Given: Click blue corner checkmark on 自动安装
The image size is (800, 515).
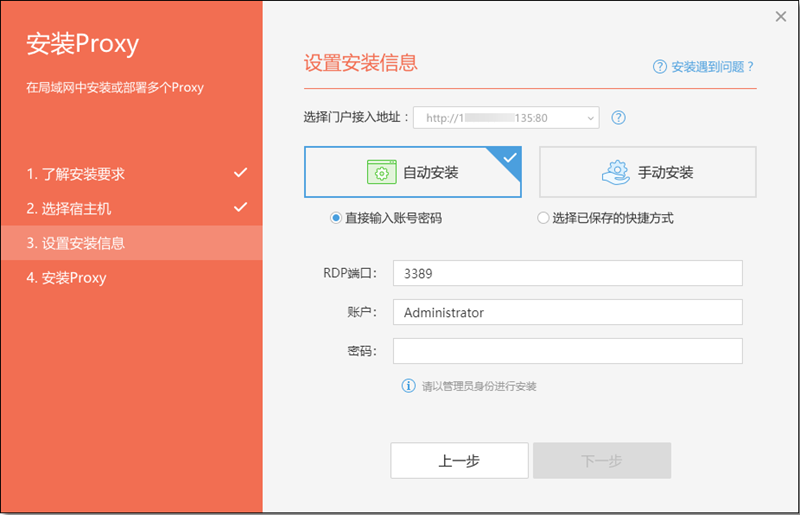Looking at the screenshot, I should [511, 157].
